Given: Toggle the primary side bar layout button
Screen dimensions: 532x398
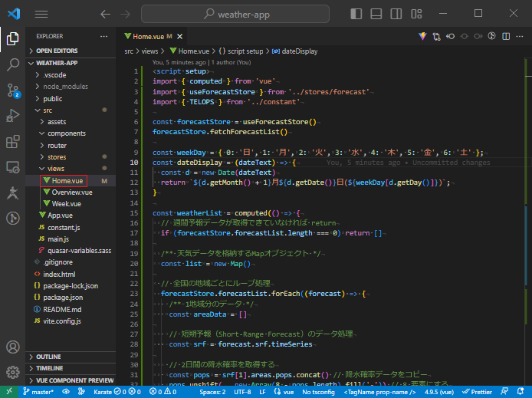Looking at the screenshot, I should [356, 14].
